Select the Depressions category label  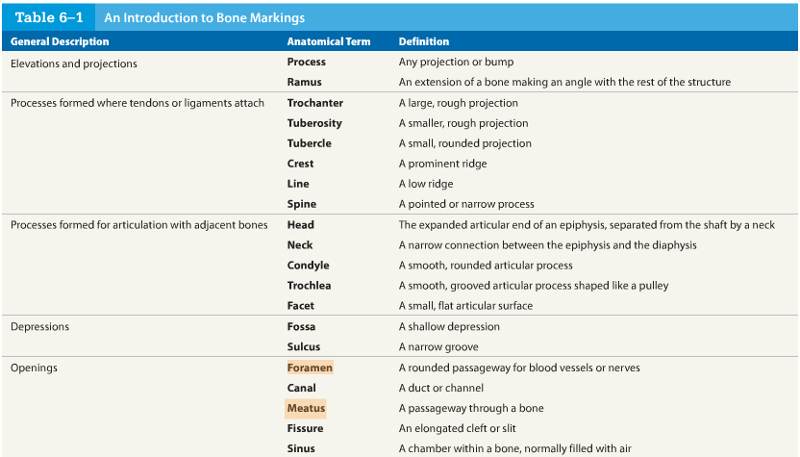39,327
